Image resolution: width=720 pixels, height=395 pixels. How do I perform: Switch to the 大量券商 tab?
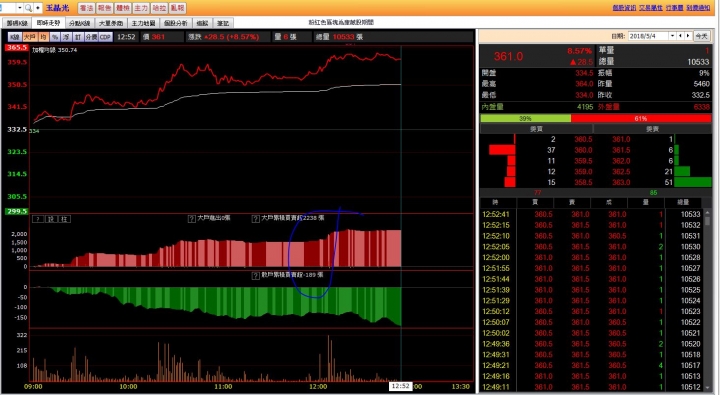(111, 23)
